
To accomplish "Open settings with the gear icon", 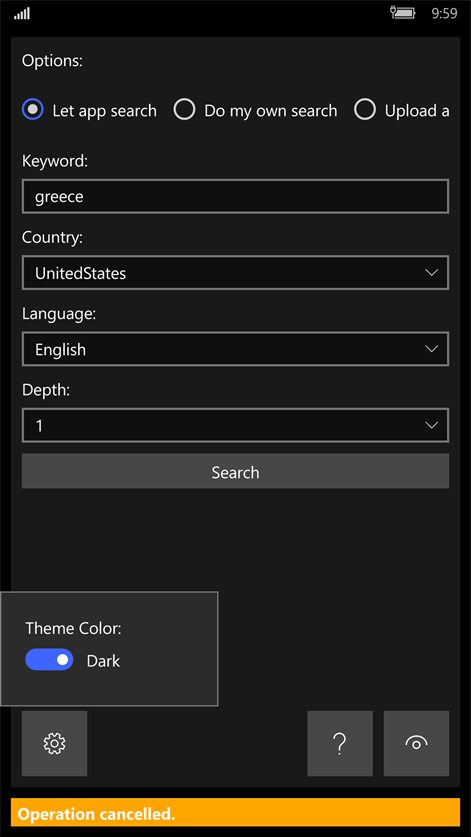I will (x=54, y=743).
